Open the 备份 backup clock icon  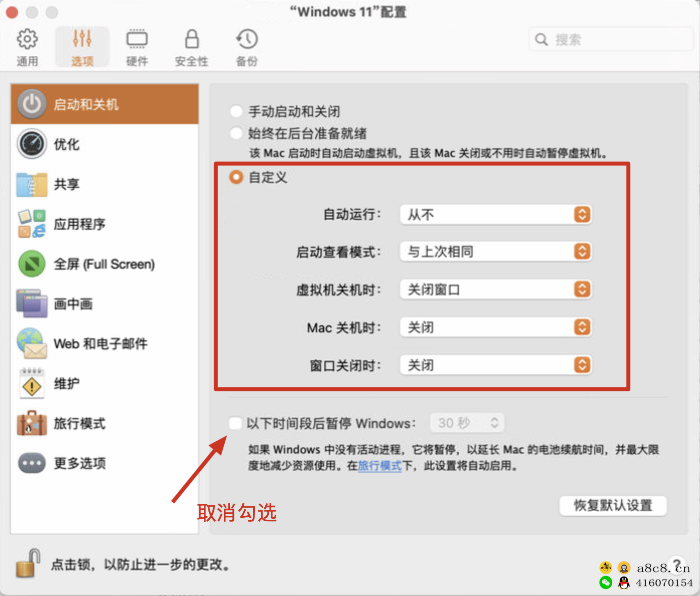(x=247, y=39)
